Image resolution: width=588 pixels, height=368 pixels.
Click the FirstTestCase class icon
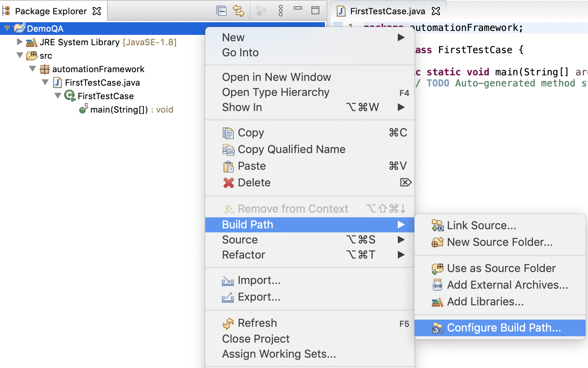click(x=70, y=96)
